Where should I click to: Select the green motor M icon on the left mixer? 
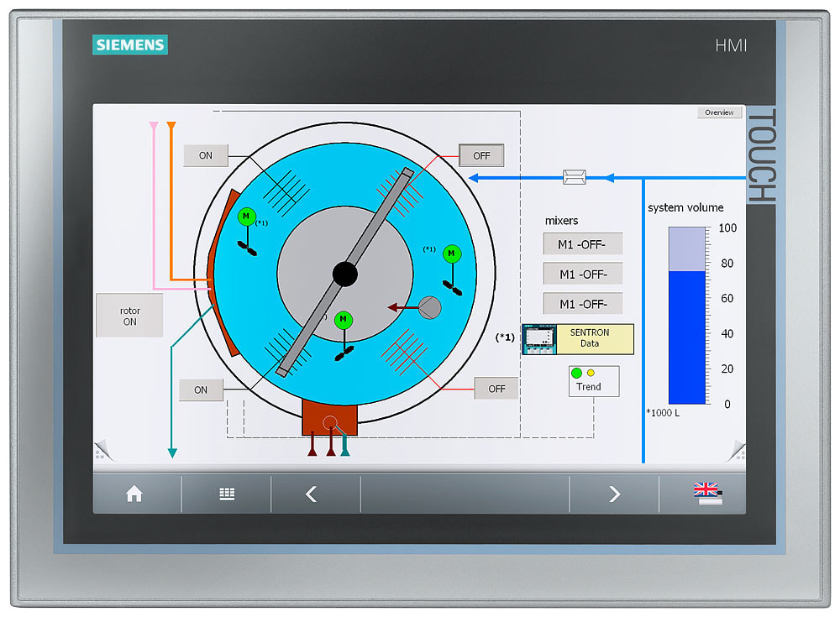(245, 217)
